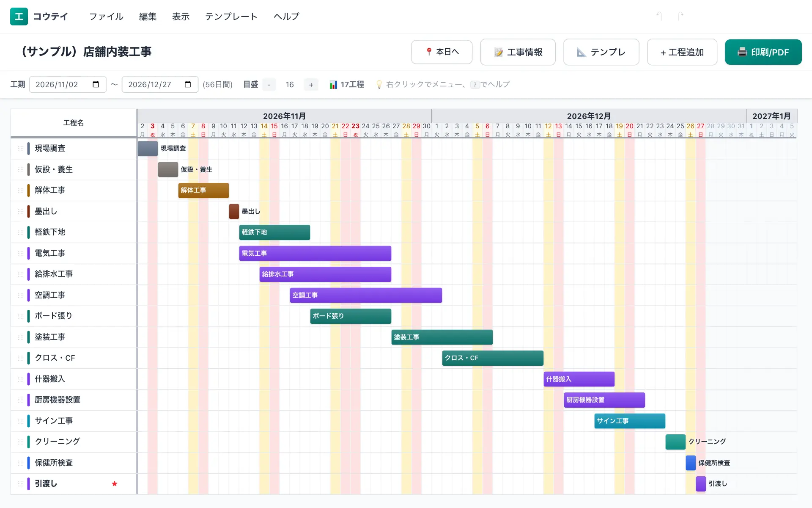Screen dimensions: 812x508
Task: Open 工事情報 dialog
Action: point(518,52)
